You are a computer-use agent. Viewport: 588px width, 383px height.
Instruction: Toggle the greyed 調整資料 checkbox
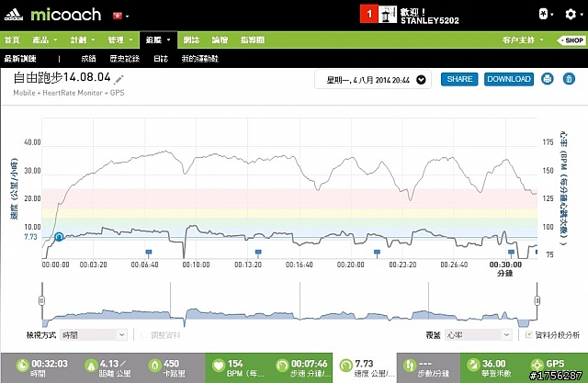pyautogui.click(x=143, y=334)
